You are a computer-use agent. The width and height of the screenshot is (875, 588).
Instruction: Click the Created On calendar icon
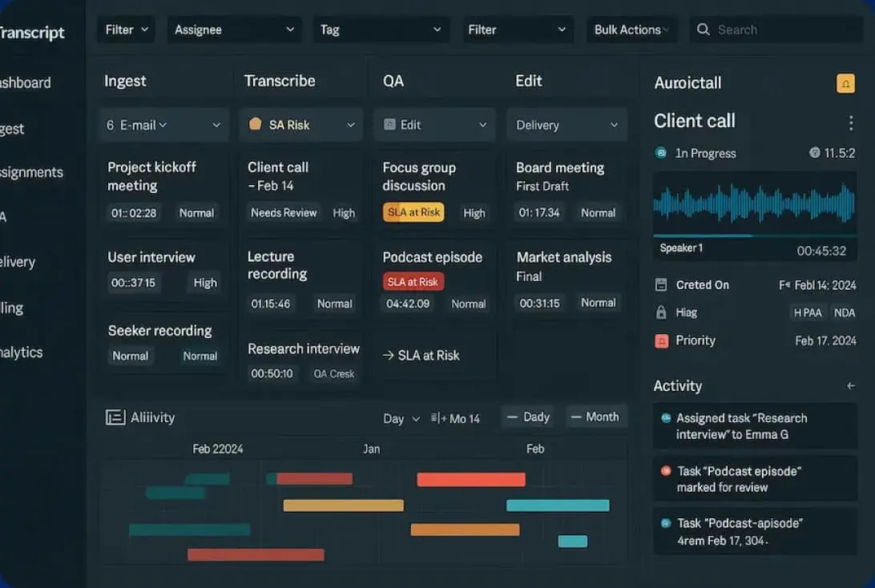[661, 285]
